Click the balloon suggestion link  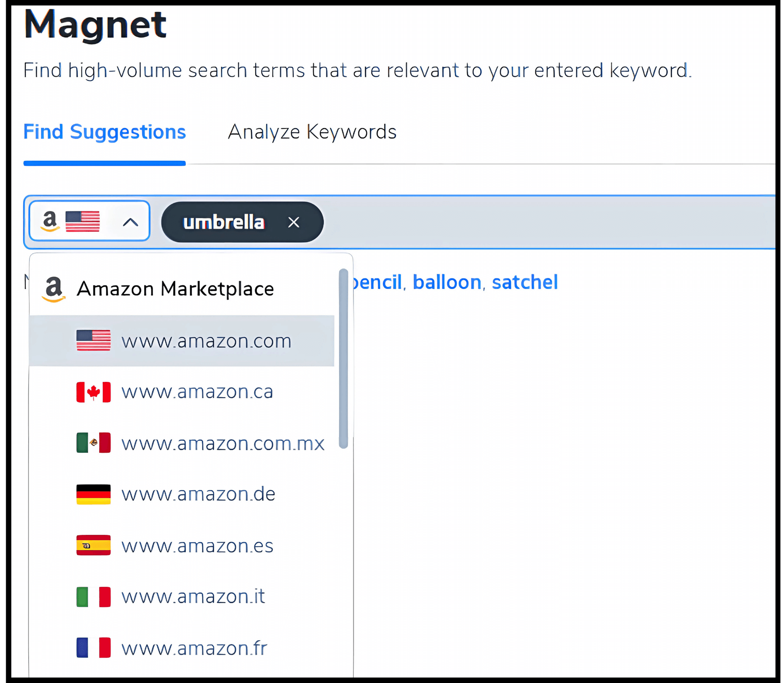(447, 282)
